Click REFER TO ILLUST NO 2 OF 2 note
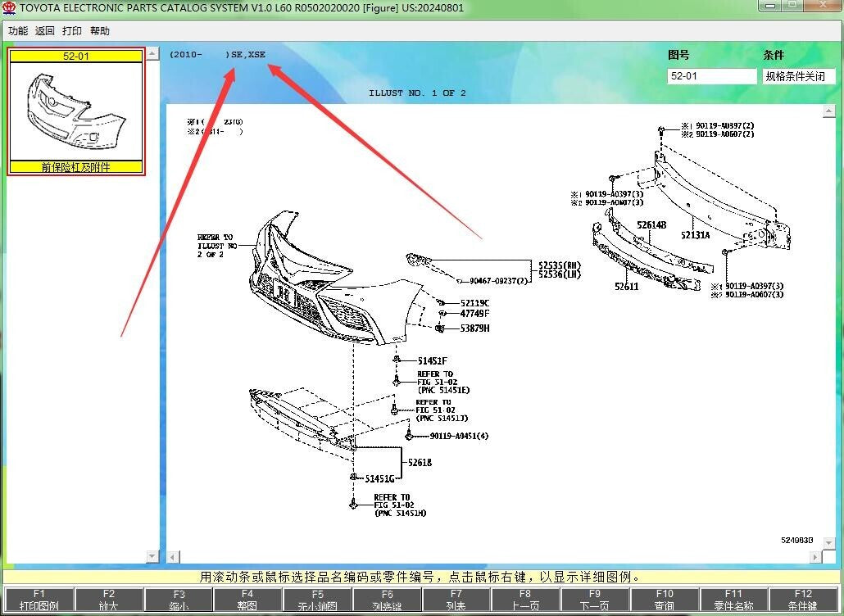 coord(217,245)
